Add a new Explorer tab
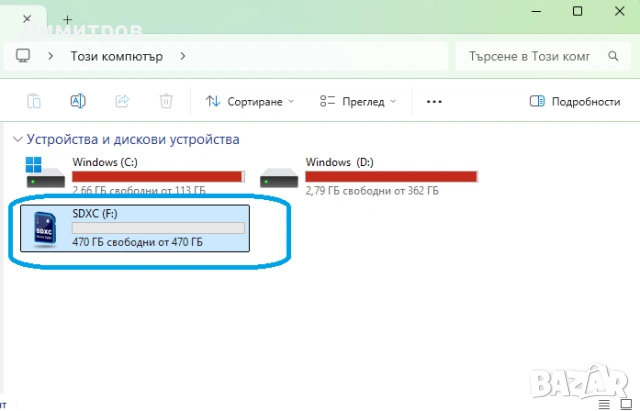 pyautogui.click(x=67, y=19)
